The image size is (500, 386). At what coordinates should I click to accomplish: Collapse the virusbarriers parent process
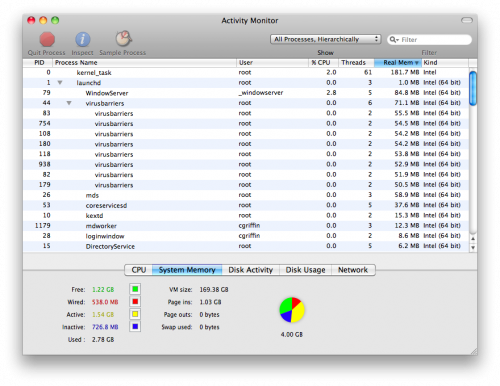coord(69,103)
